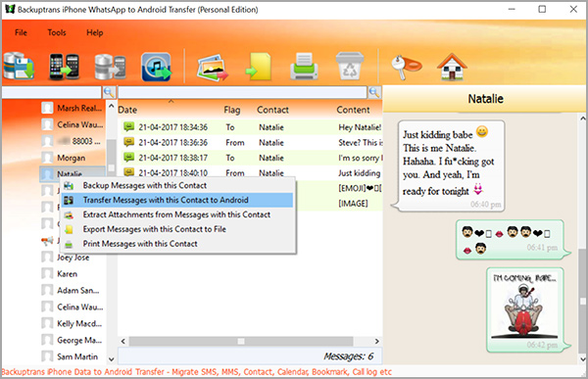Select the Karen contact
The image size is (588, 379).
point(73,274)
